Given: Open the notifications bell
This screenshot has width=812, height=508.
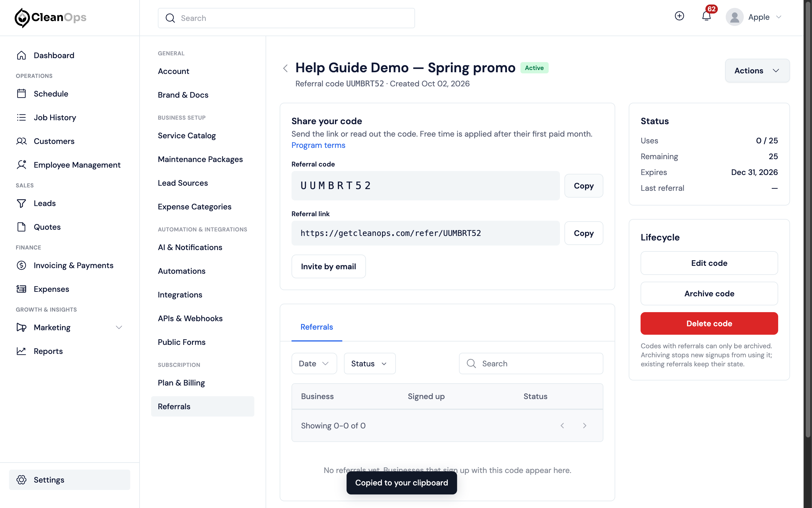Looking at the screenshot, I should pos(706,16).
